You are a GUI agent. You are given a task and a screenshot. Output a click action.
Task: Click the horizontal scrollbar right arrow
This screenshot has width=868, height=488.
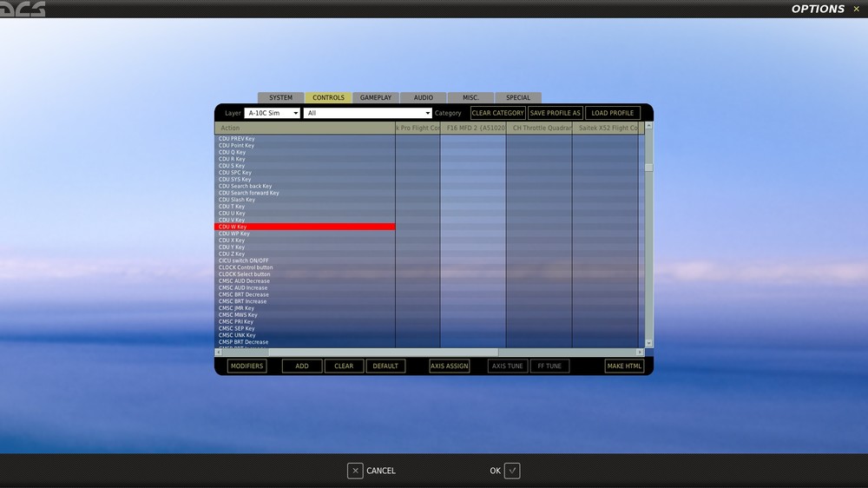[x=640, y=353]
